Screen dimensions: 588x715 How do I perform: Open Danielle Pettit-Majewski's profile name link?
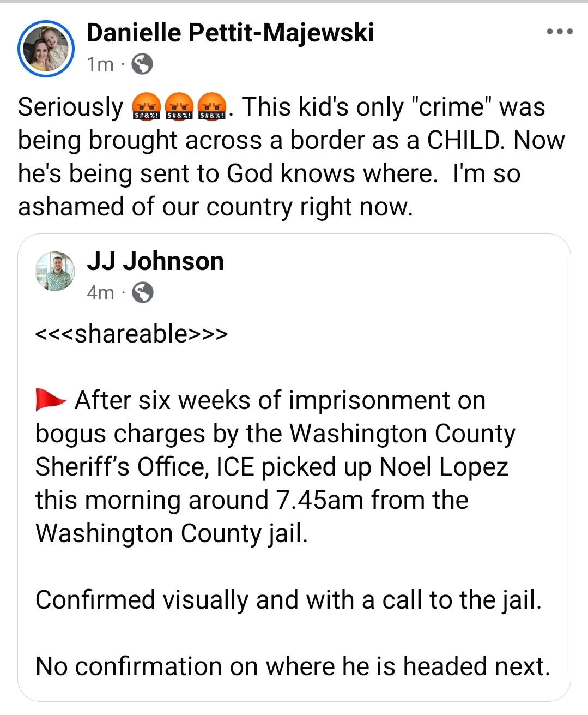tap(230, 33)
